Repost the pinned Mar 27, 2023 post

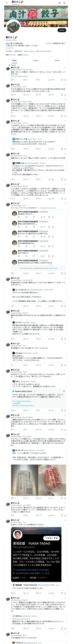(25, 80)
